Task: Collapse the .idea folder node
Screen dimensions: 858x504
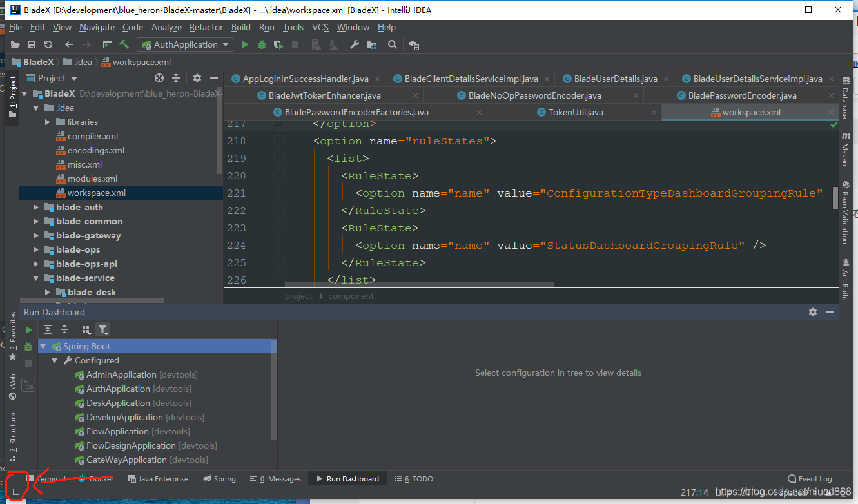Action: point(37,108)
